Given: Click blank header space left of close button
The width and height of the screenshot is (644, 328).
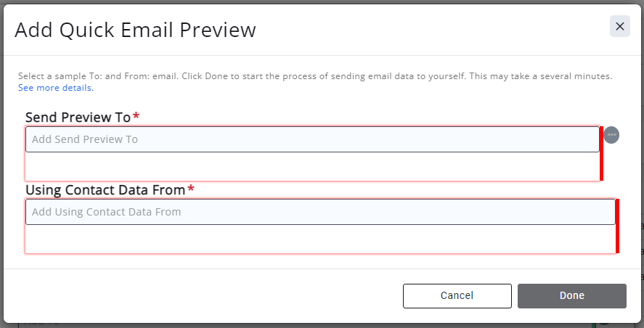Looking at the screenshot, I should click(x=436, y=29).
